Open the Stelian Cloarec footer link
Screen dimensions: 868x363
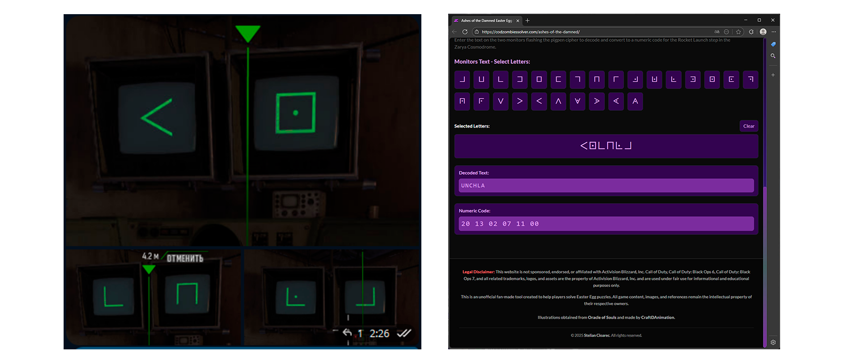click(x=596, y=335)
